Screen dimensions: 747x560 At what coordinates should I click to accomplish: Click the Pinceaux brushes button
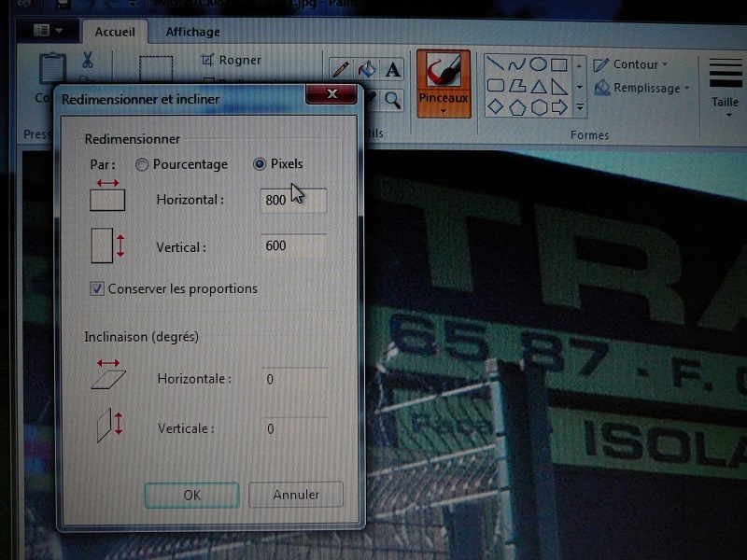click(444, 82)
